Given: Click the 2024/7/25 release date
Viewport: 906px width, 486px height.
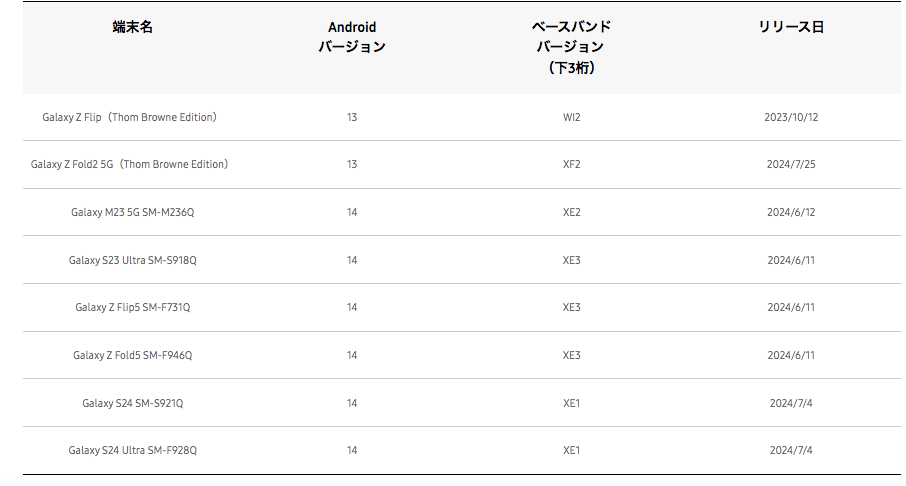Looking at the screenshot, I should pyautogui.click(x=791, y=164).
